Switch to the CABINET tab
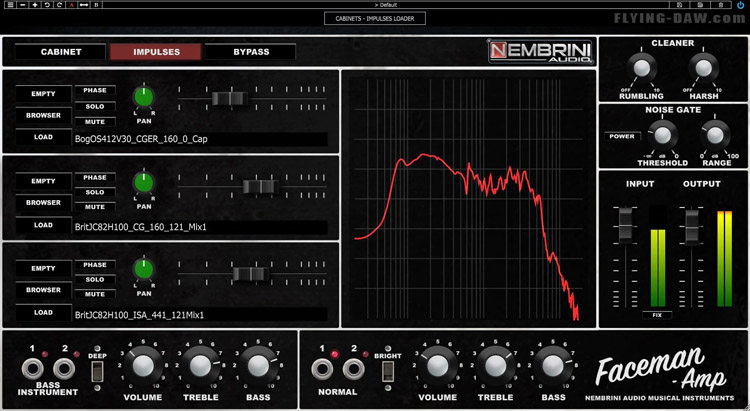This screenshot has width=750, height=411. tap(61, 52)
